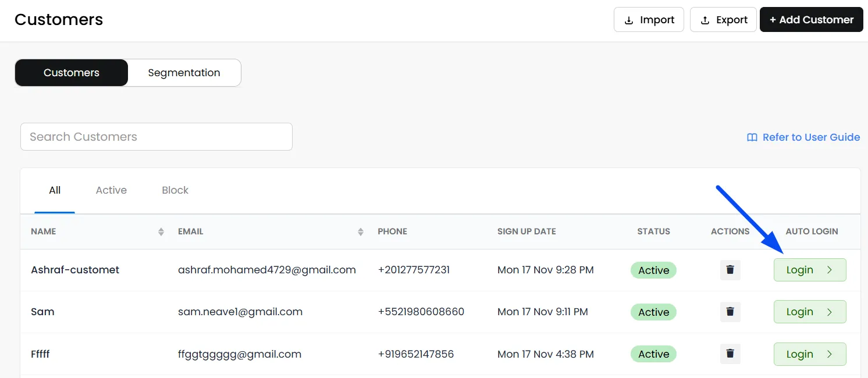Click the Fffff name cell

click(40, 354)
